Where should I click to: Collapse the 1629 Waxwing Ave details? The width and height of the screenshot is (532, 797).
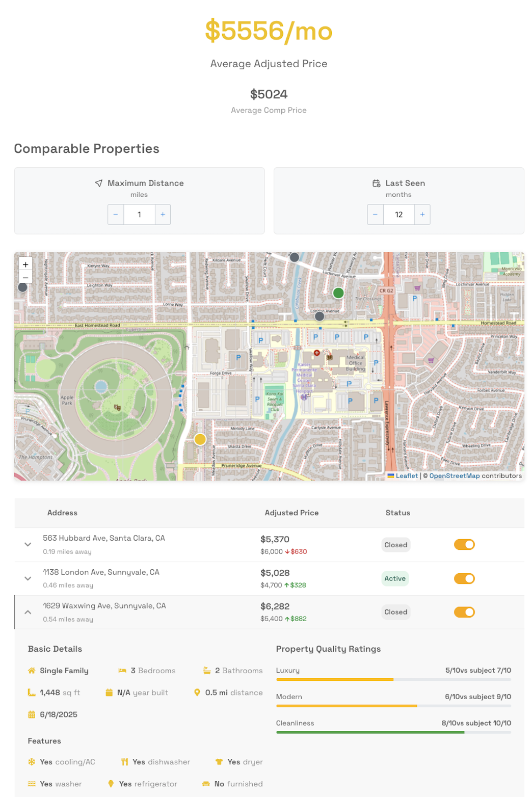point(28,612)
